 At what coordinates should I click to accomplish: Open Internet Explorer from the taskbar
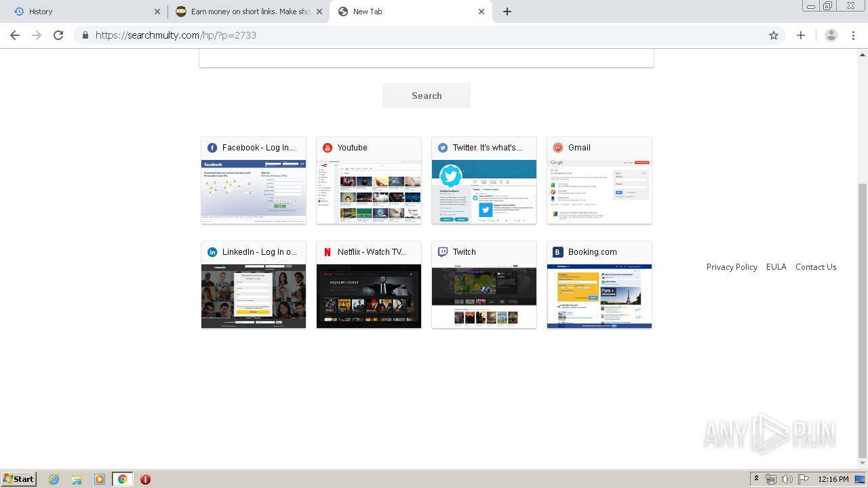tap(54, 479)
